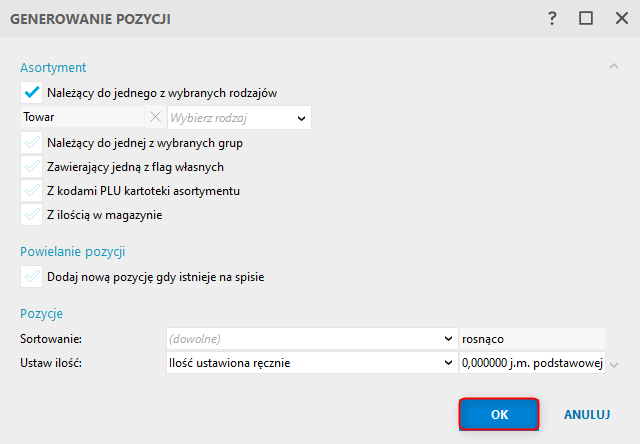The width and height of the screenshot is (640, 444).
Task: Remove the Towar tag with X
Action: pos(155,118)
